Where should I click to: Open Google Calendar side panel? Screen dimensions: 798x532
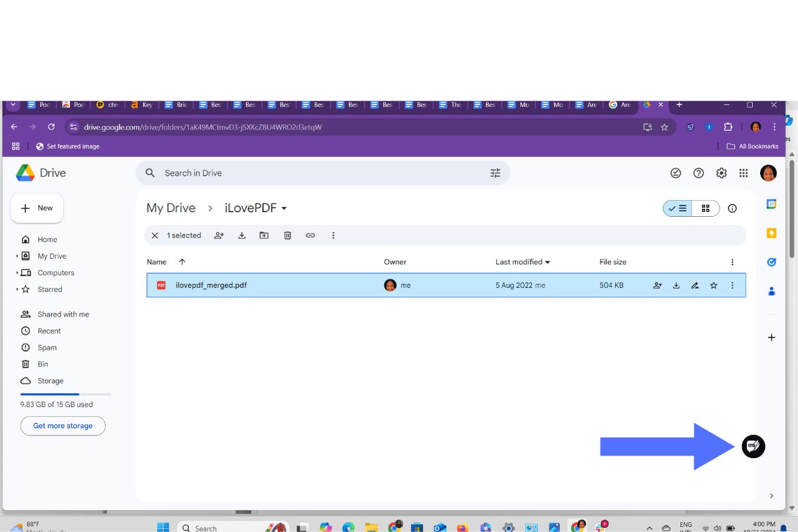(x=771, y=204)
